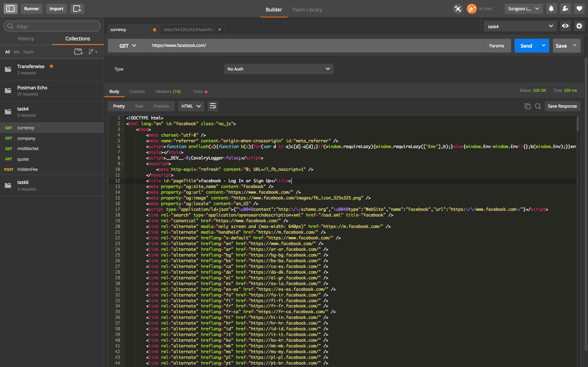Viewport: 588px width, 367px height.
Task: Search within the response body
Action: 538,106
